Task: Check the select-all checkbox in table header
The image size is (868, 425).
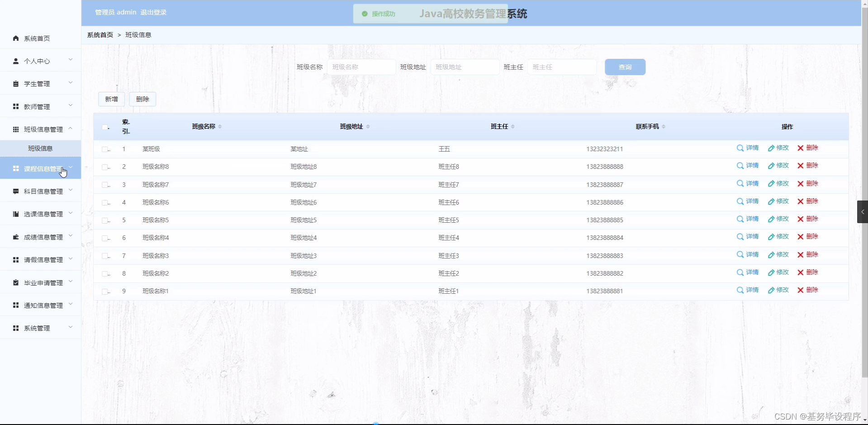Action: click(104, 128)
